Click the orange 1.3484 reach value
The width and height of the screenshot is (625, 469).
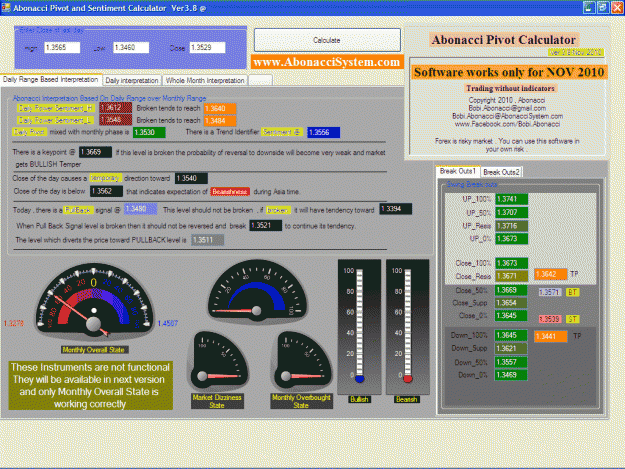[220, 120]
